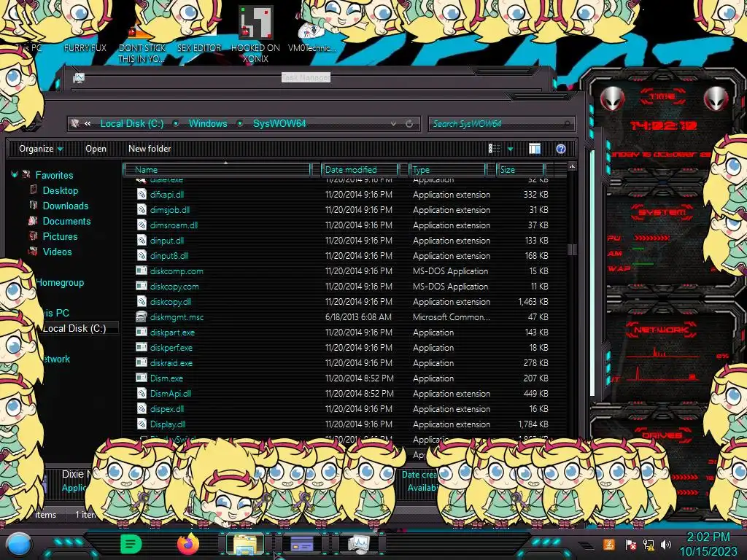Select the difxapi.dll file
Image resolution: width=747 pixels, height=560 pixels.
(x=167, y=194)
